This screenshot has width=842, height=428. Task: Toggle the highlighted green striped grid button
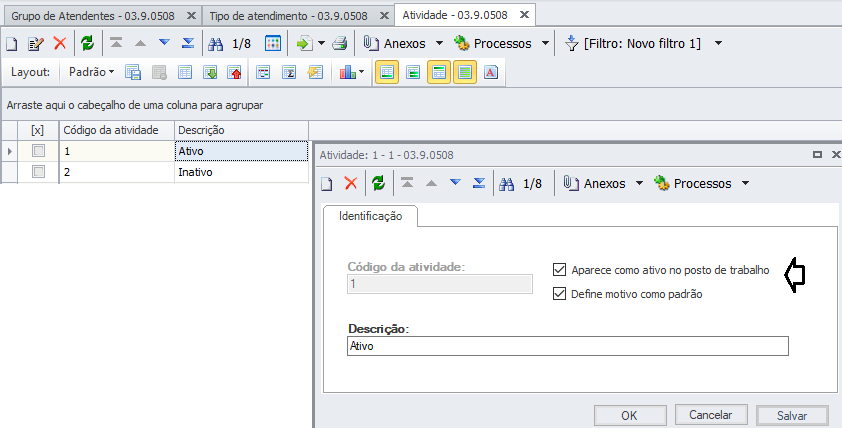pos(465,72)
